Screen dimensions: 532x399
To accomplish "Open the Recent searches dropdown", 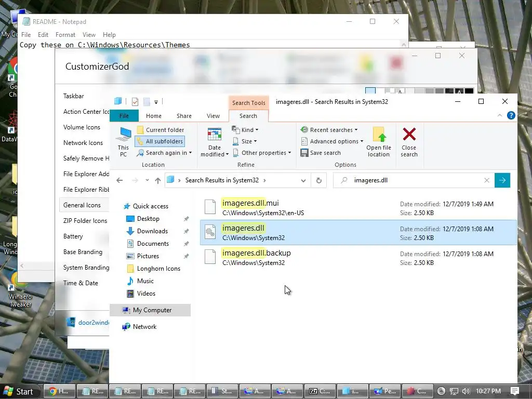I will click(329, 130).
